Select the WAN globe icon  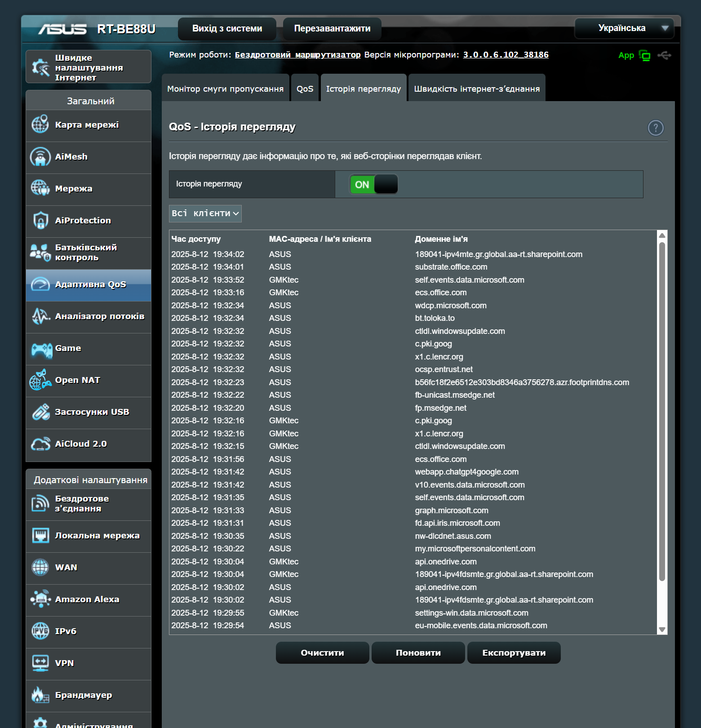[x=40, y=567]
